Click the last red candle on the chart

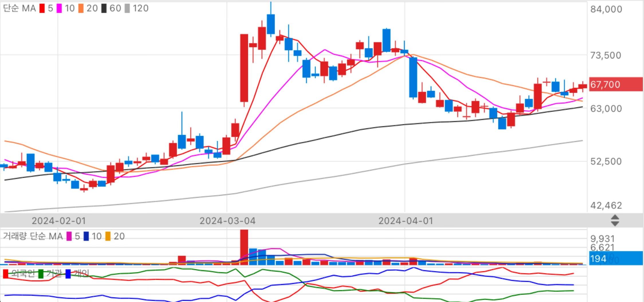(x=582, y=86)
